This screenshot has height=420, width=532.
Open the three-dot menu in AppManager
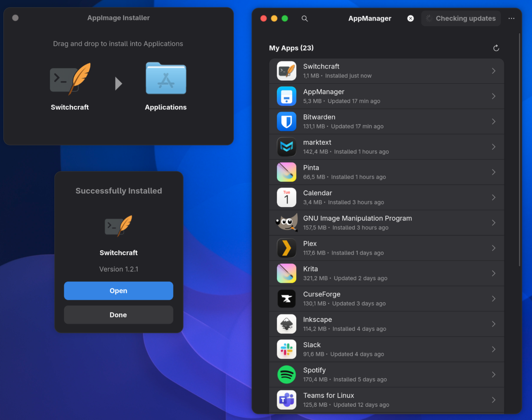click(511, 19)
